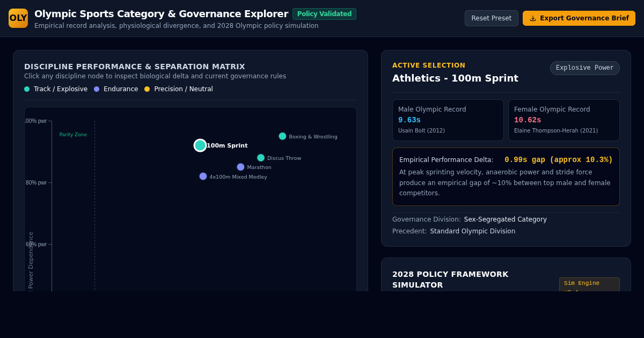The height and width of the screenshot is (338, 644).
Task: Click the Parity Zone label
Action: [x=73, y=135]
